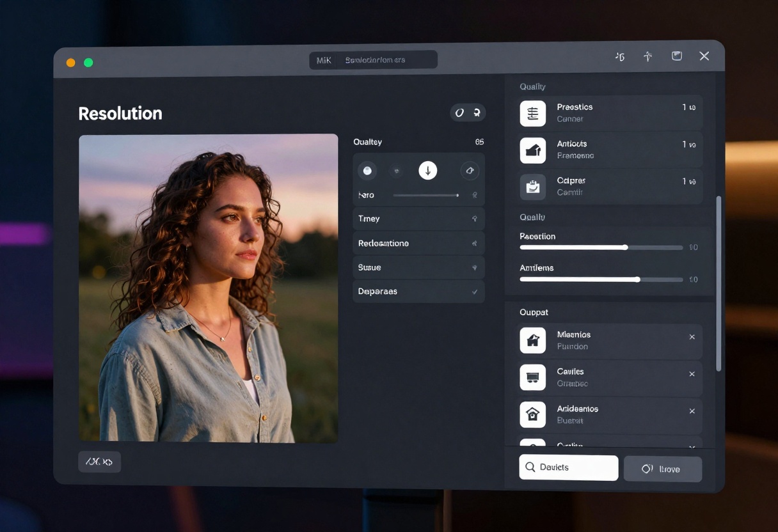Select the first circle icon under Qualtey
778x532 pixels.
pos(367,170)
